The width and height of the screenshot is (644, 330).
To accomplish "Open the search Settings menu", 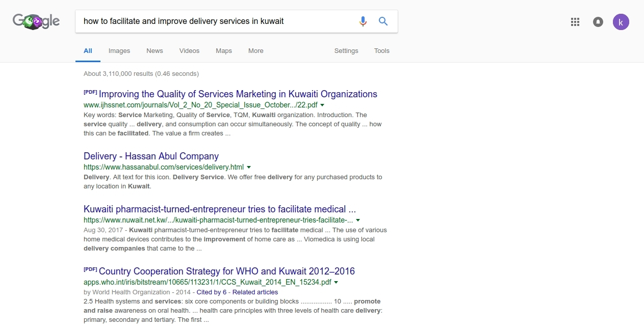I will point(346,51).
